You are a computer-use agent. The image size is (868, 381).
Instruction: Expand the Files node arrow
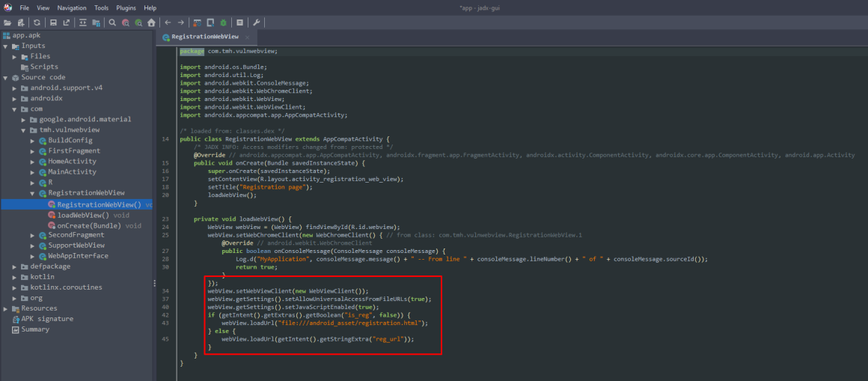click(14, 56)
